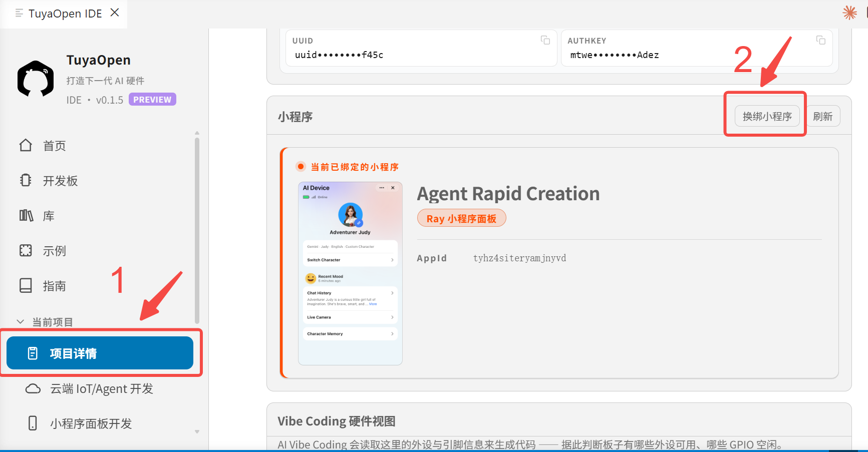The image size is (868, 452).
Task: Click the 打造下一代 AI 硬件 tagline
Action: click(105, 81)
